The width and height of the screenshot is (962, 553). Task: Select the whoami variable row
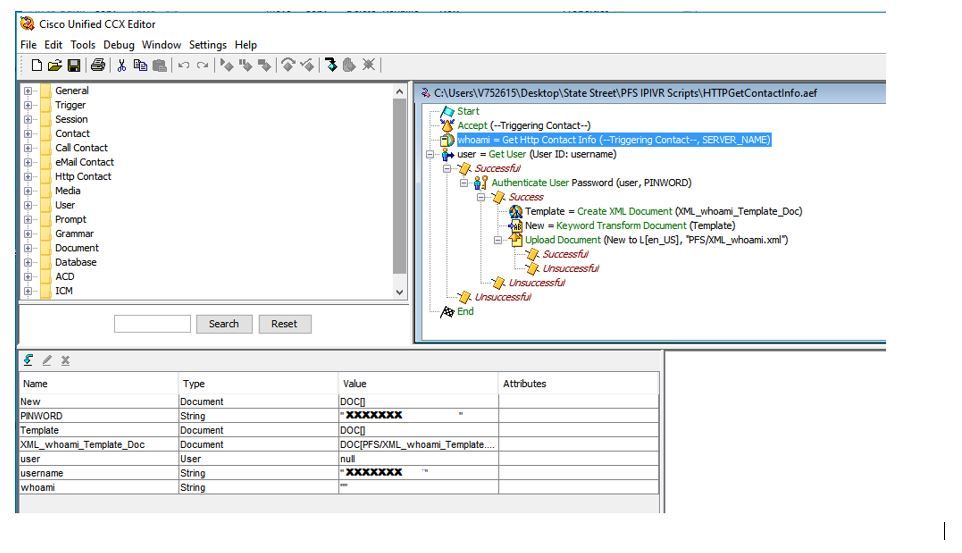[339, 487]
